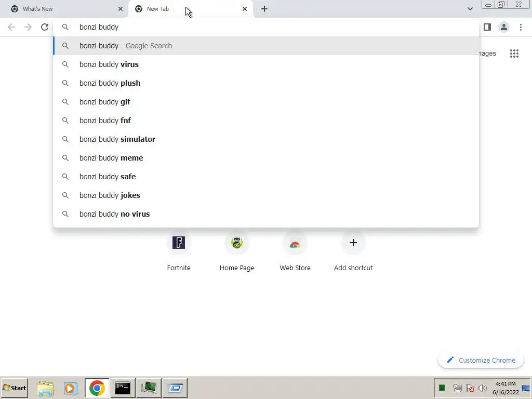532x399 pixels.
Task: Click the Add shortcut plus icon
Action: pyautogui.click(x=353, y=243)
